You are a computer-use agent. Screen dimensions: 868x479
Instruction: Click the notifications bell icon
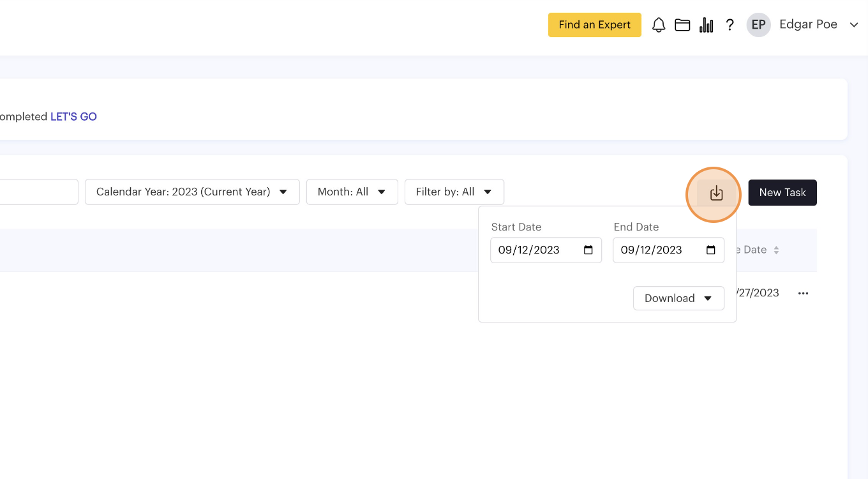pyautogui.click(x=659, y=25)
